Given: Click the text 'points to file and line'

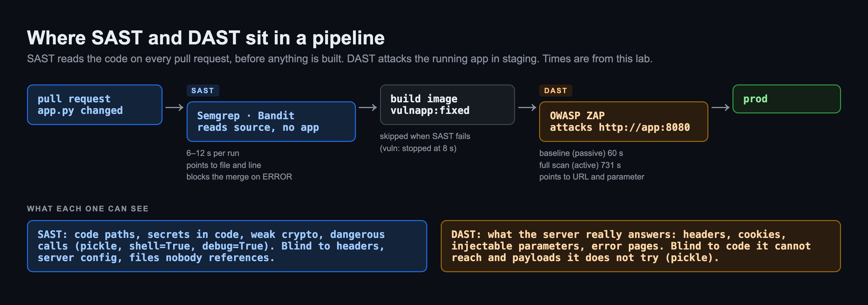Looking at the screenshot, I should click(x=224, y=165).
